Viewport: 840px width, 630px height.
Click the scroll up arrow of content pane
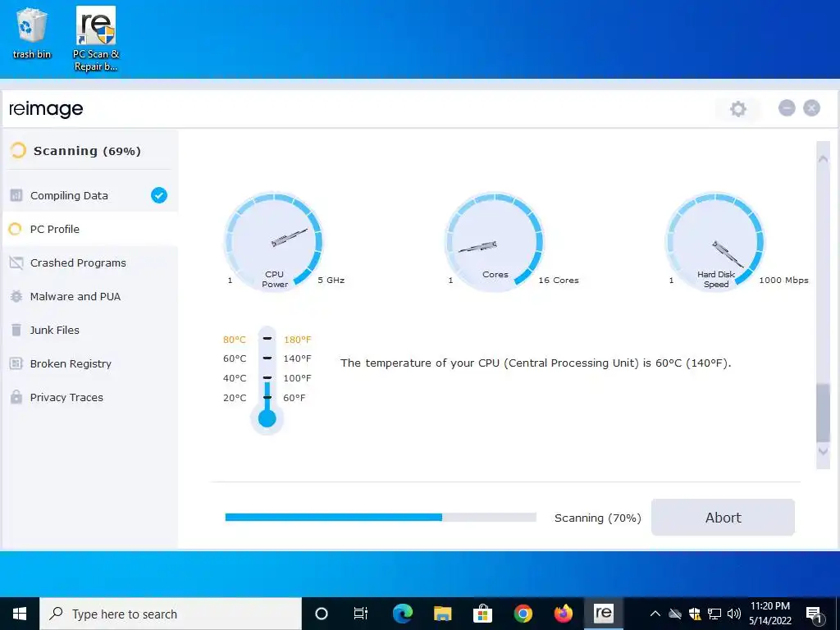click(x=823, y=158)
